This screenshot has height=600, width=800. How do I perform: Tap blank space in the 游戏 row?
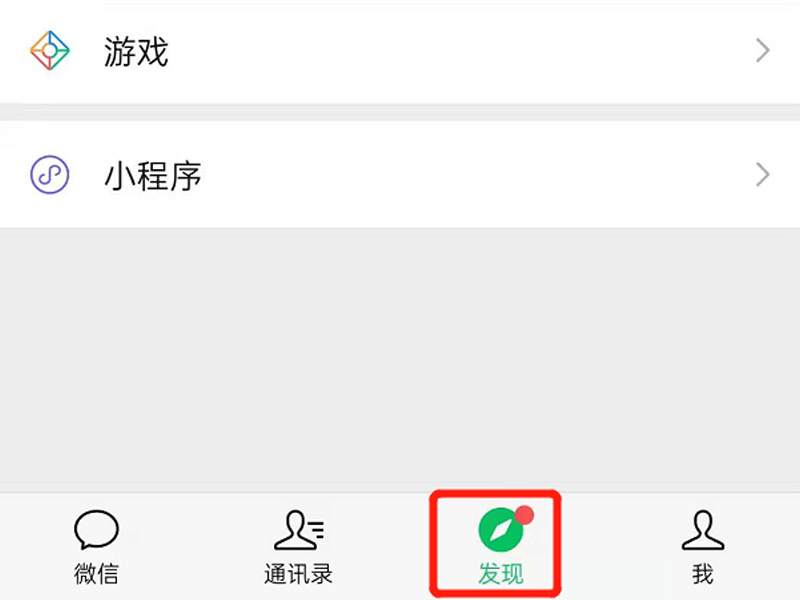coord(459,51)
